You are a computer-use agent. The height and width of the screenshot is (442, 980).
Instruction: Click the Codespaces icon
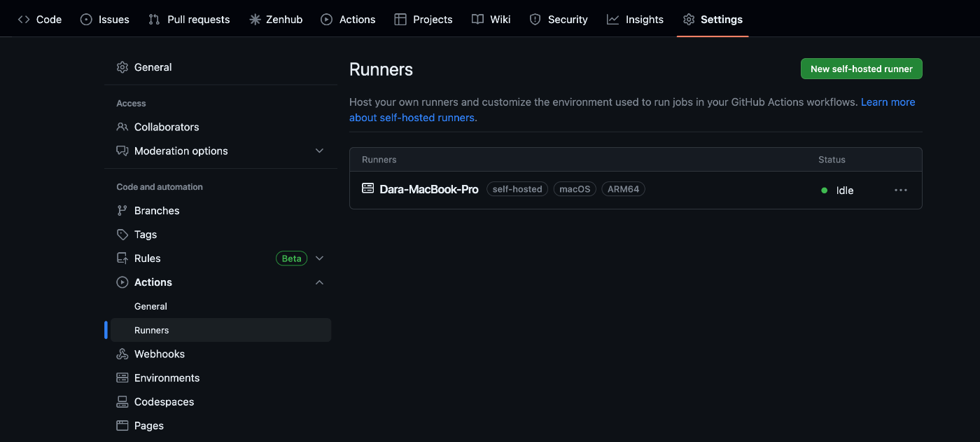coord(122,401)
